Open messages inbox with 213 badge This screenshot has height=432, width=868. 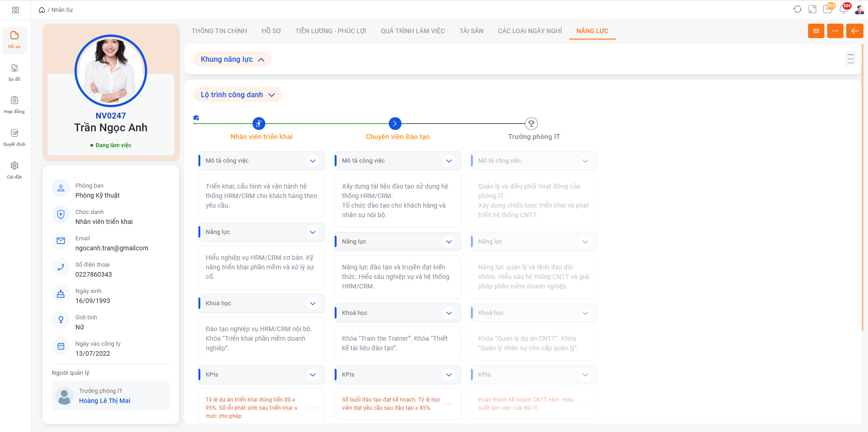pyautogui.click(x=828, y=10)
